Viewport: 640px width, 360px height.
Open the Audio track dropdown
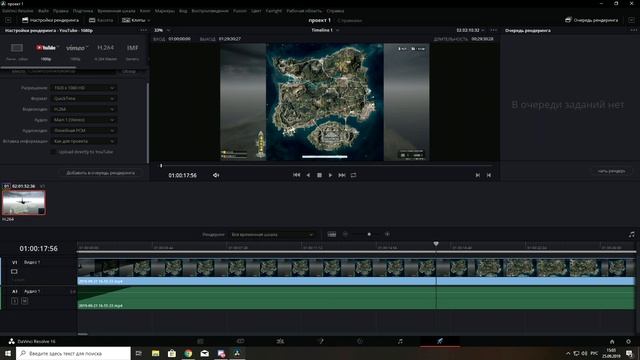(84, 120)
